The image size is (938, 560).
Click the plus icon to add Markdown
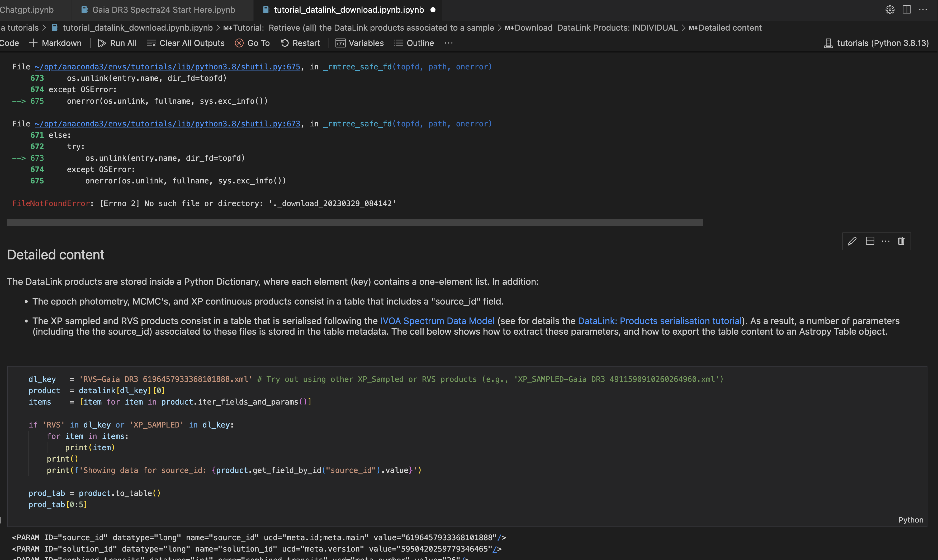pyautogui.click(x=33, y=43)
